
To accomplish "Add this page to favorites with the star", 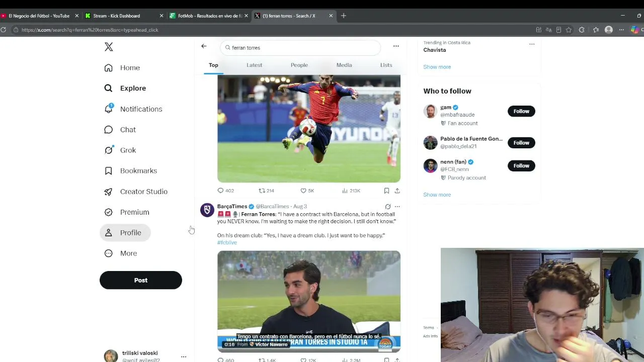I will click(x=569, y=30).
